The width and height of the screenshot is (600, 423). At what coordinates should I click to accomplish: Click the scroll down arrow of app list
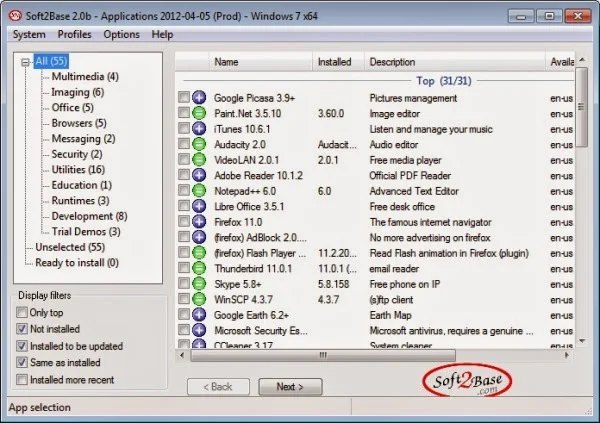tap(582, 341)
